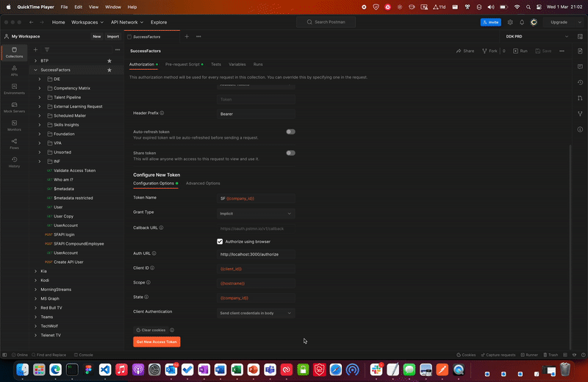
Task: Open documentation icon in right sidebar
Action: click(580, 51)
